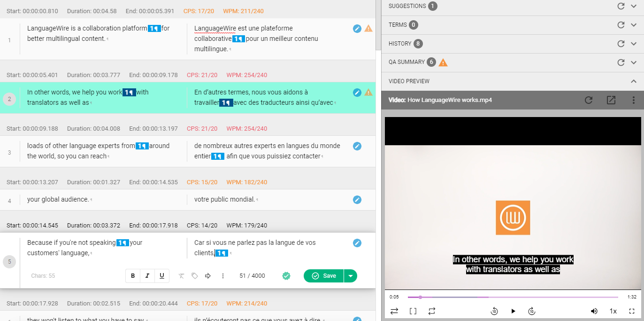Image resolution: width=644 pixels, height=321 pixels.
Task: Click the edit pencil icon on segment 1
Action: (x=357, y=29)
